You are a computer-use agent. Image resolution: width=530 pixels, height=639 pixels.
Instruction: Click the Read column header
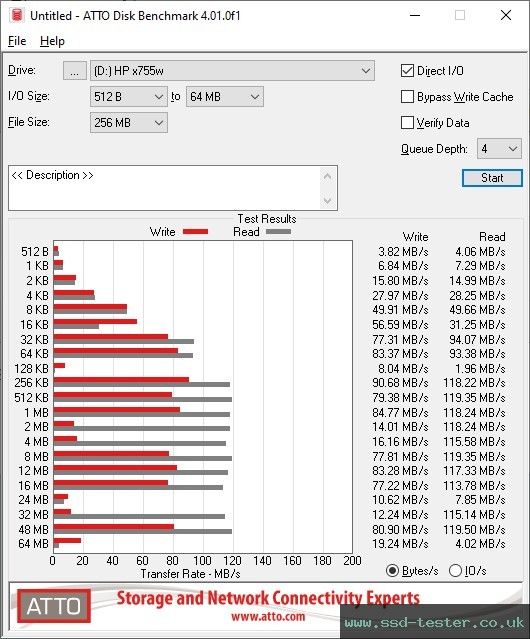click(492, 237)
